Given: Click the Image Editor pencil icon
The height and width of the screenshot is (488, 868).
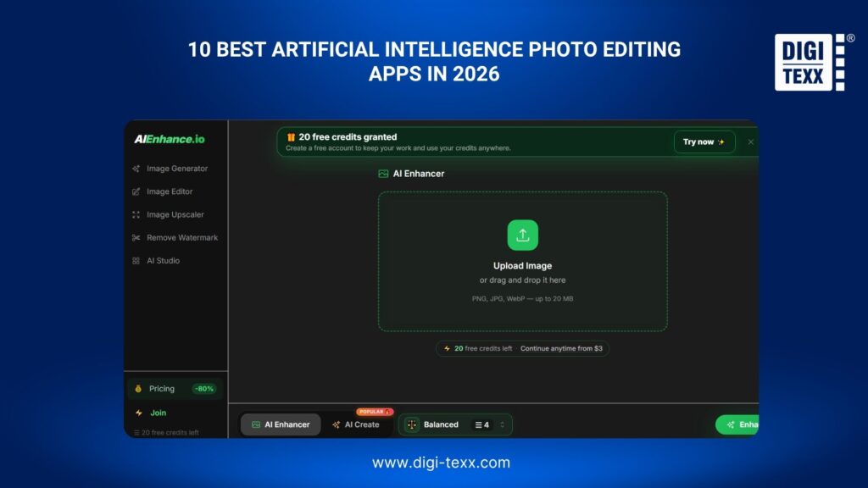Looking at the screenshot, I should pyautogui.click(x=136, y=191).
